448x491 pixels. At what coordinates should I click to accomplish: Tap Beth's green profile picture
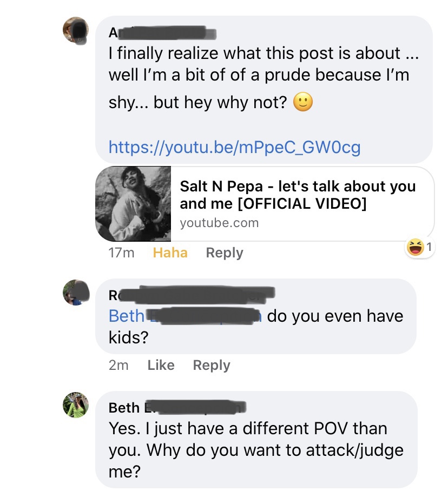click(x=76, y=405)
